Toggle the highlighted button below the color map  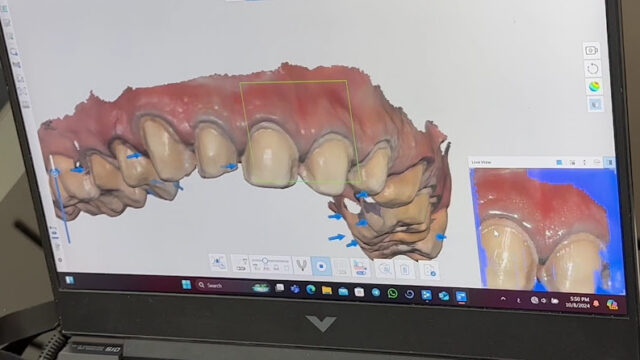tap(596, 104)
